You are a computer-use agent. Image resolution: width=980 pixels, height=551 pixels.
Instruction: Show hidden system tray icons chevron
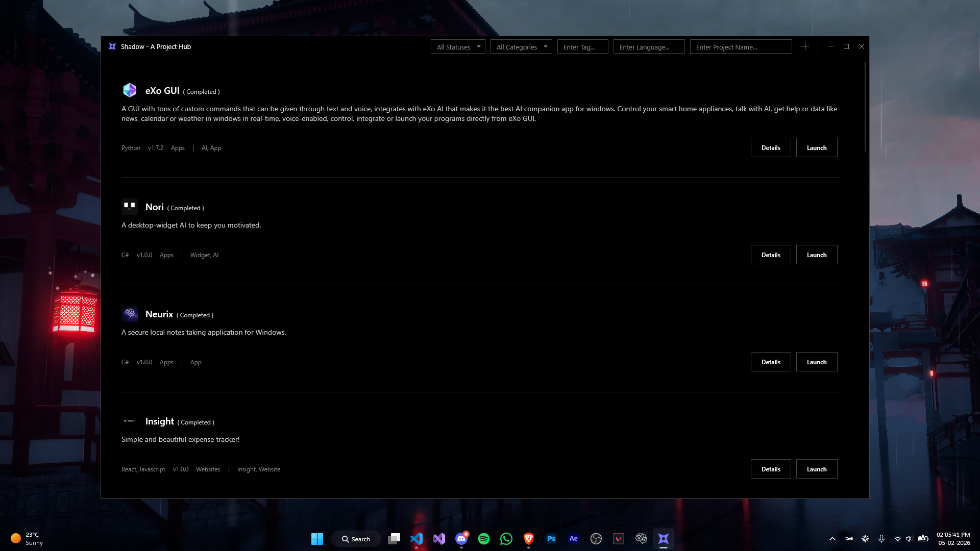pyautogui.click(x=832, y=539)
